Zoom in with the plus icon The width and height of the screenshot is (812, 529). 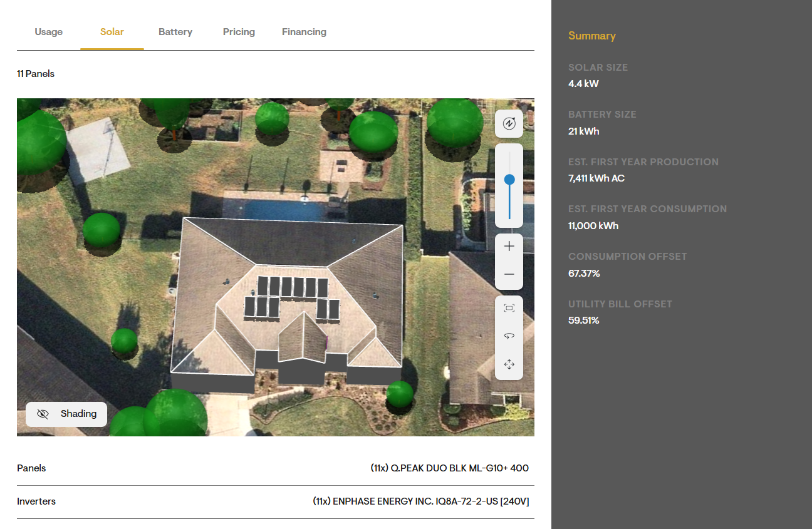(x=509, y=247)
